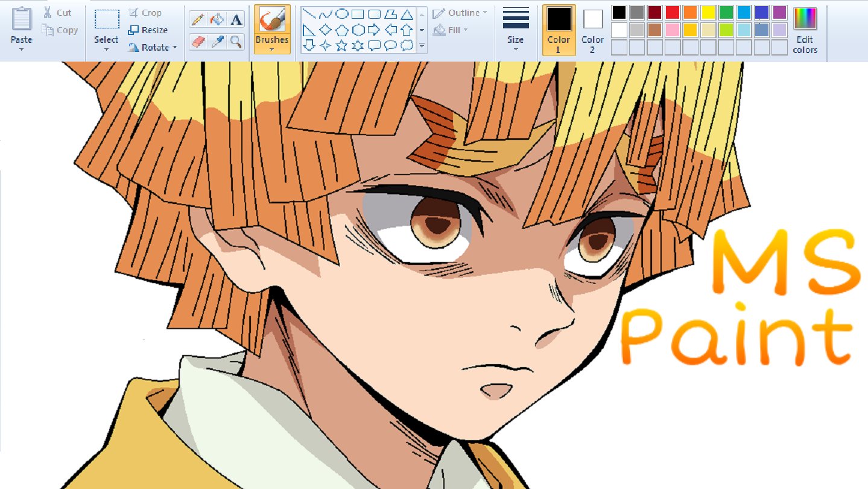Select the pink palette swatch
Viewport: 868px width, 489px height.
pos(673,30)
